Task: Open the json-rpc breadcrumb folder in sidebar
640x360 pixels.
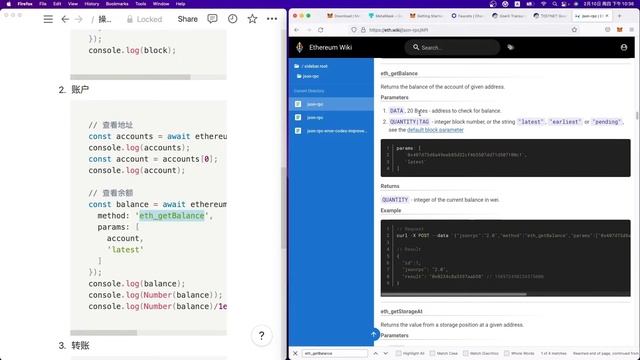Action: coord(308,76)
